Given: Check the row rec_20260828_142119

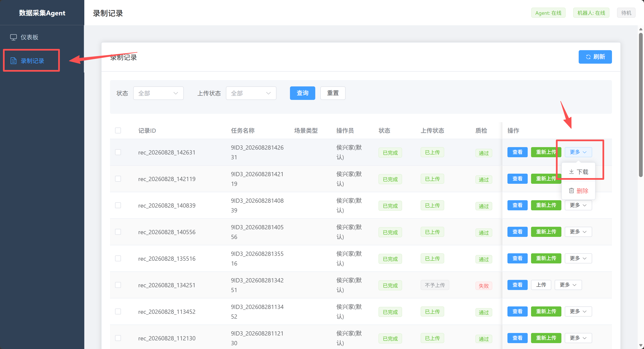Looking at the screenshot, I should coord(118,179).
